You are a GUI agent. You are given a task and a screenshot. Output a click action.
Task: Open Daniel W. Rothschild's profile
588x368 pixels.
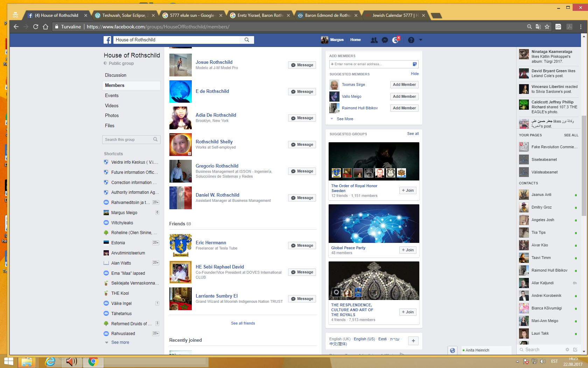point(217,195)
